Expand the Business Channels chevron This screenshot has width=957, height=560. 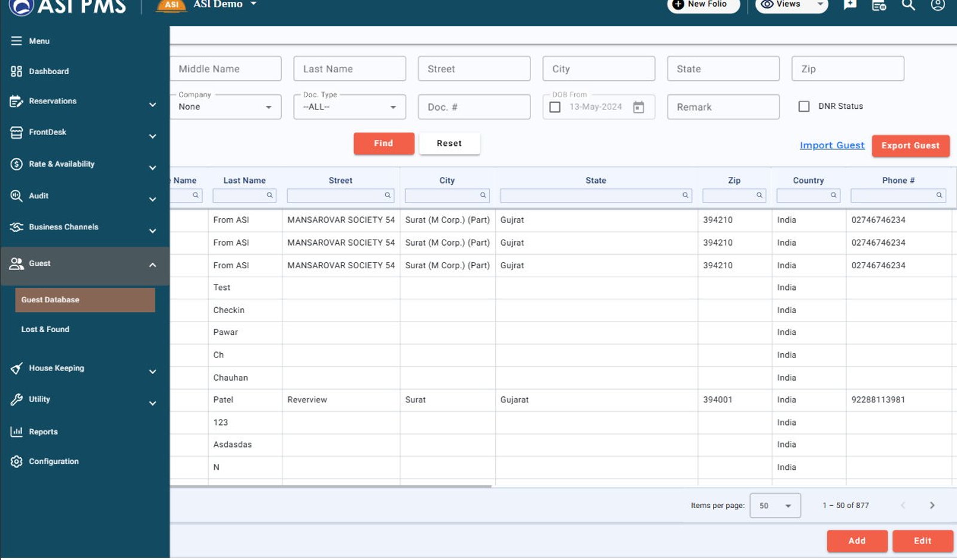pos(153,231)
